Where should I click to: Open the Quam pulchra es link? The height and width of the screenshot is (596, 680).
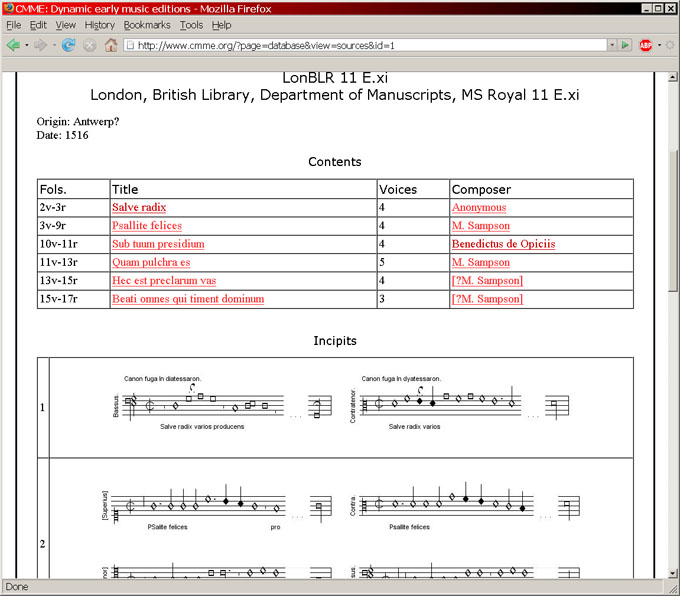pos(151,262)
